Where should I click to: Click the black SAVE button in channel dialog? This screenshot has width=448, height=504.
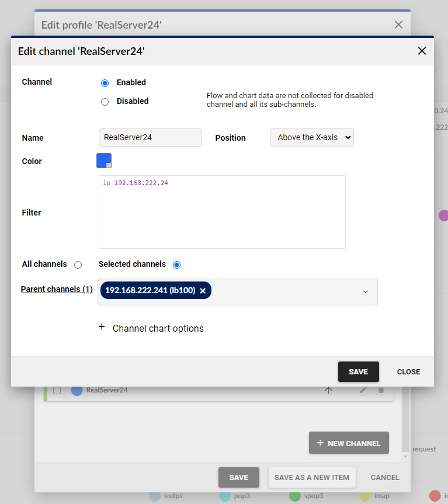358,372
